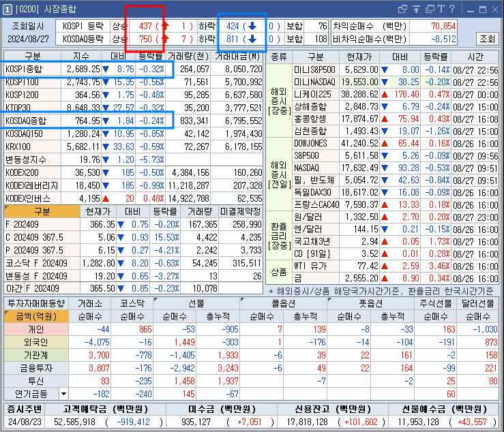Click the 비차익순매수 value -8,512

click(x=443, y=40)
